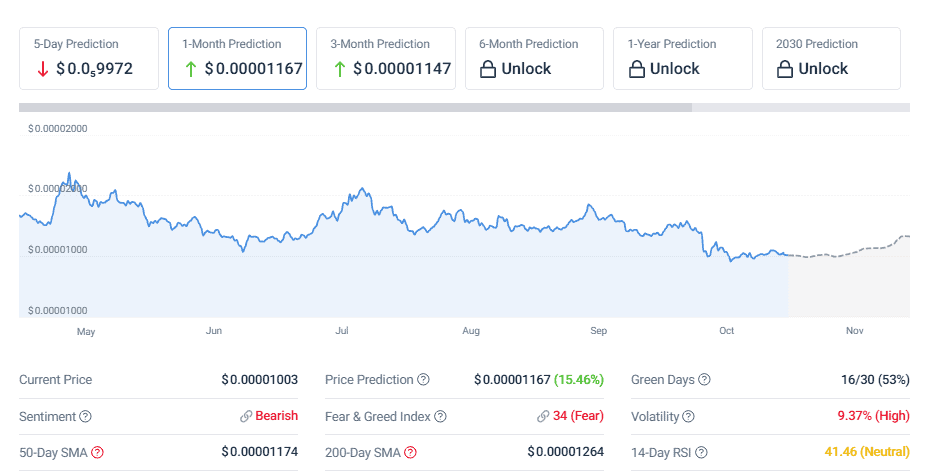931x476 pixels.
Task: Select the 1-Month Prediction tab
Action: coord(237,59)
